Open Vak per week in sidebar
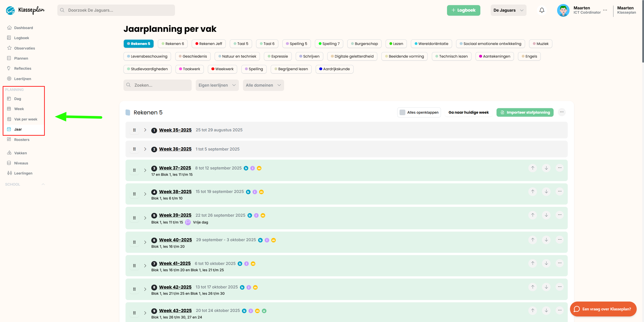 26,119
